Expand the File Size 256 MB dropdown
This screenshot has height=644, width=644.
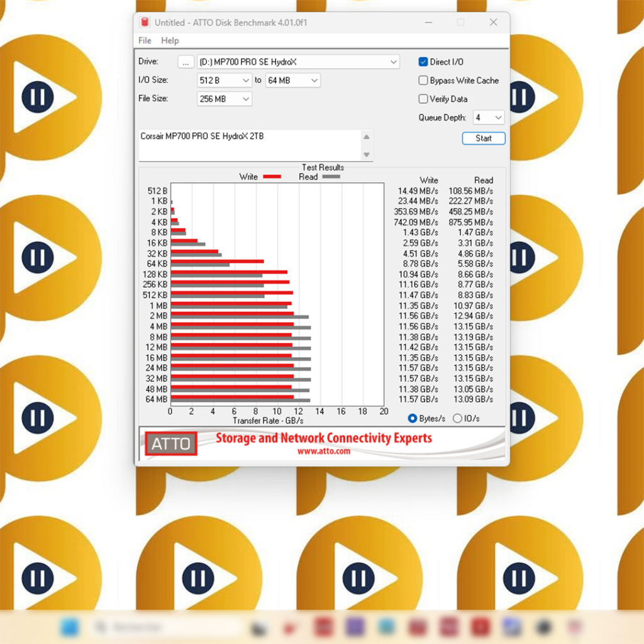click(x=225, y=99)
